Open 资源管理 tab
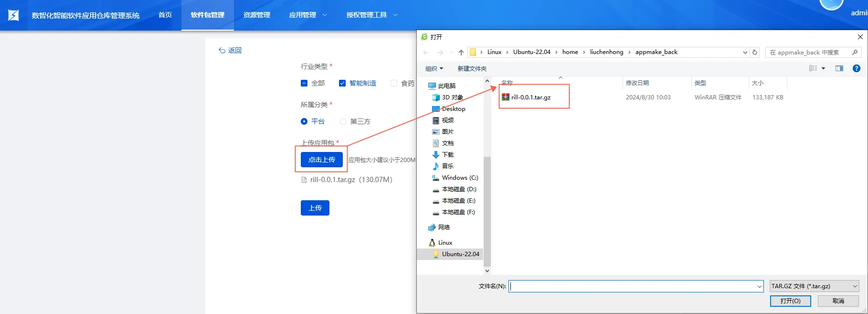The width and height of the screenshot is (868, 314). 257,15
